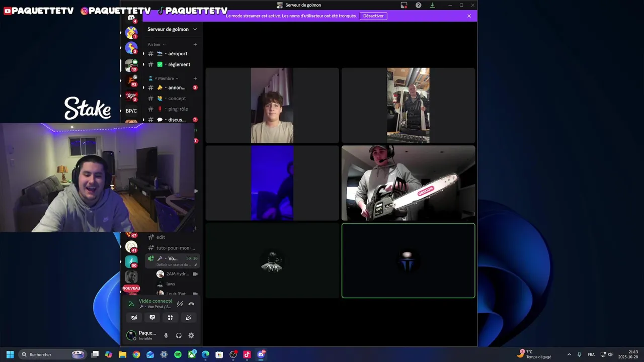Image resolution: width=644 pixels, height=362 pixels.
Task: Open duck server with badge 2
Action: pyautogui.click(x=131, y=48)
